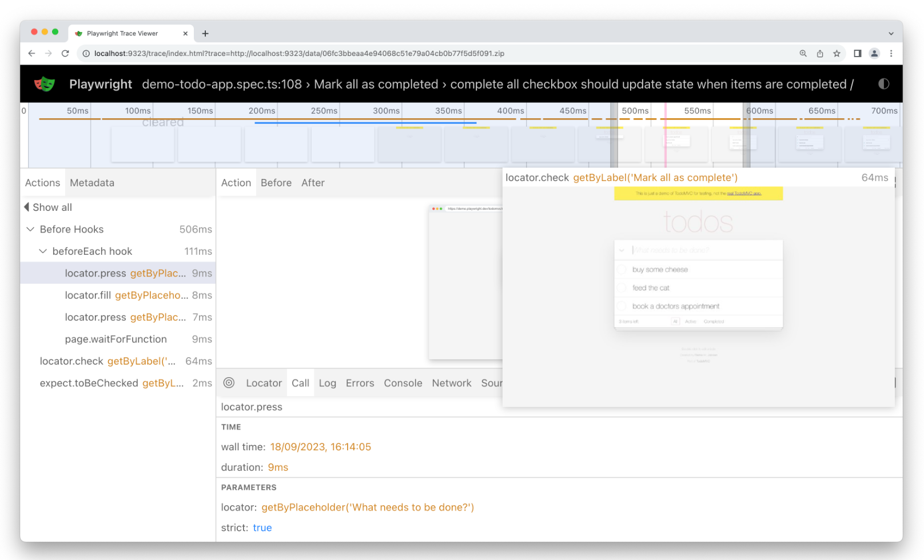Viewport: 924px width, 560px height.
Task: Open the Errors tab
Action: pos(360,383)
